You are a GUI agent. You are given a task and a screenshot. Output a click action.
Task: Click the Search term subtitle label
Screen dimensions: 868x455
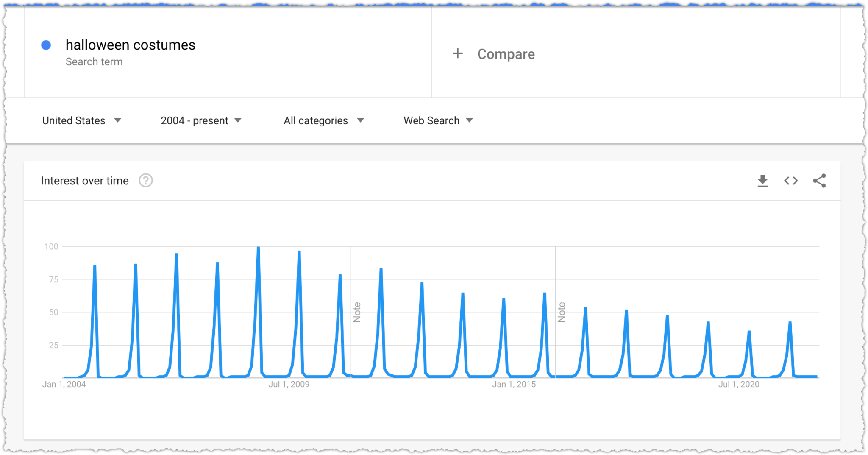point(94,62)
